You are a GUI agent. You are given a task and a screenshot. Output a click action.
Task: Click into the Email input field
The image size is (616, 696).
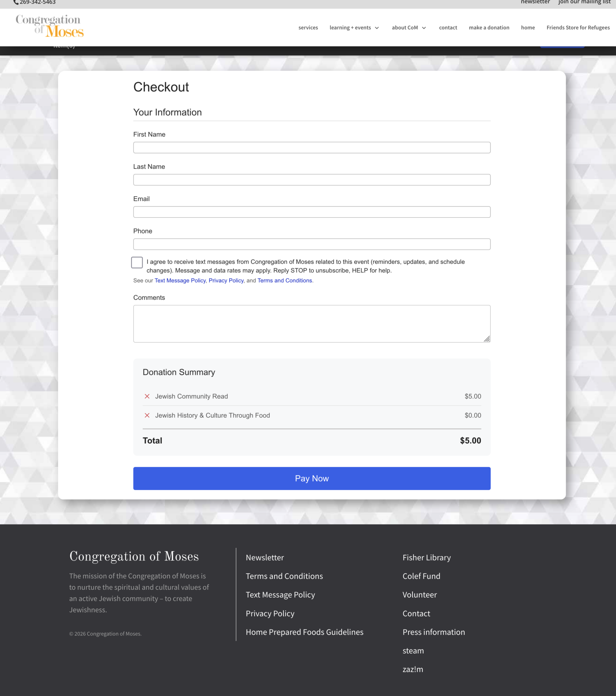tap(312, 212)
